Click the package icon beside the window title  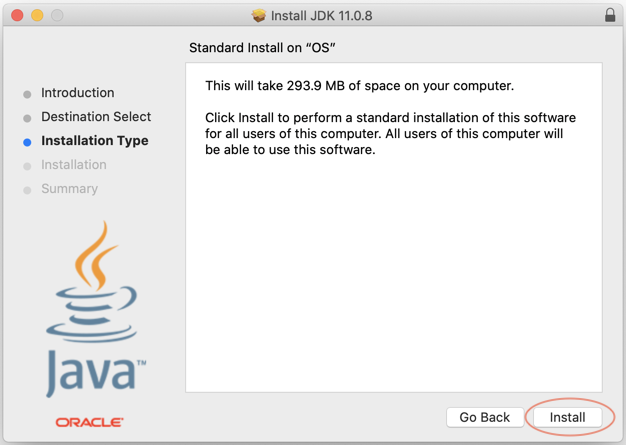point(259,16)
